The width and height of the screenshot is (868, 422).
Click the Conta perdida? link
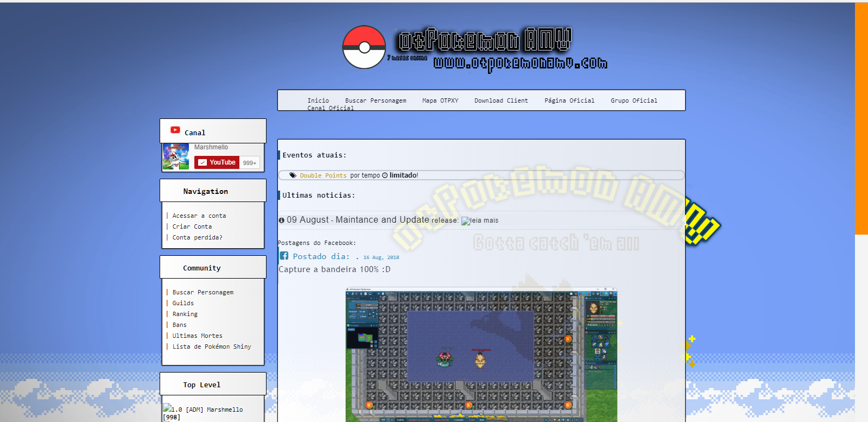pos(198,237)
